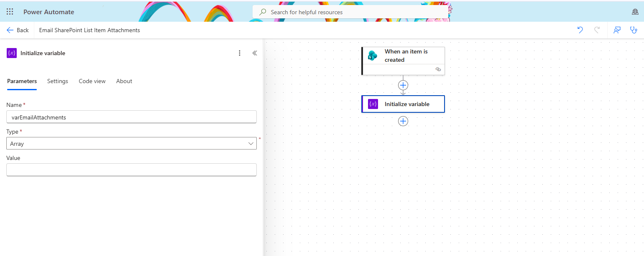Click the search for helpful resources box
This screenshot has height=256, width=644.
[350, 12]
